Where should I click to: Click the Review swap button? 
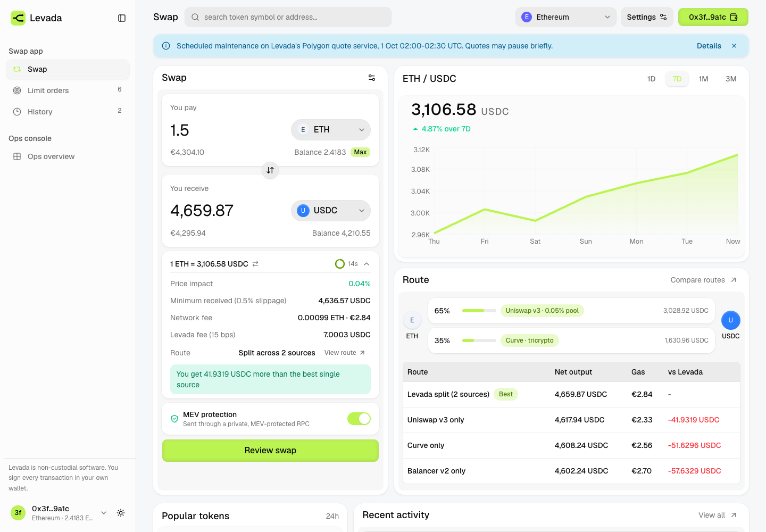click(270, 451)
